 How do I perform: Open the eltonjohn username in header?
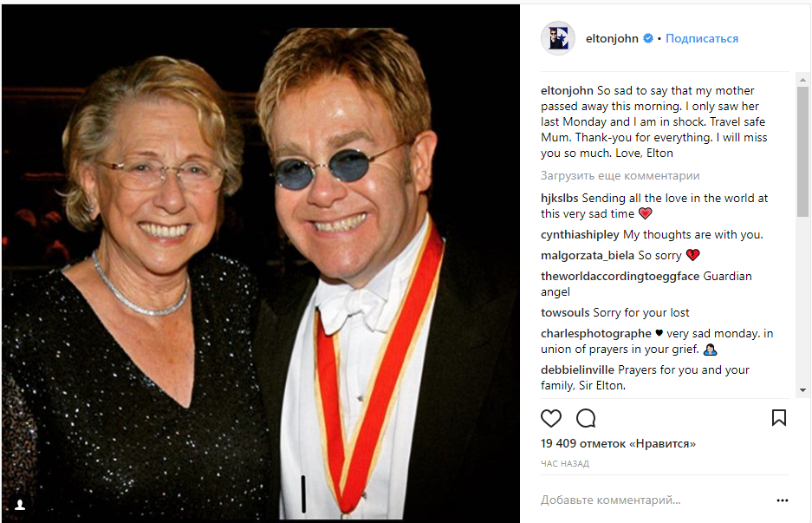pos(612,39)
